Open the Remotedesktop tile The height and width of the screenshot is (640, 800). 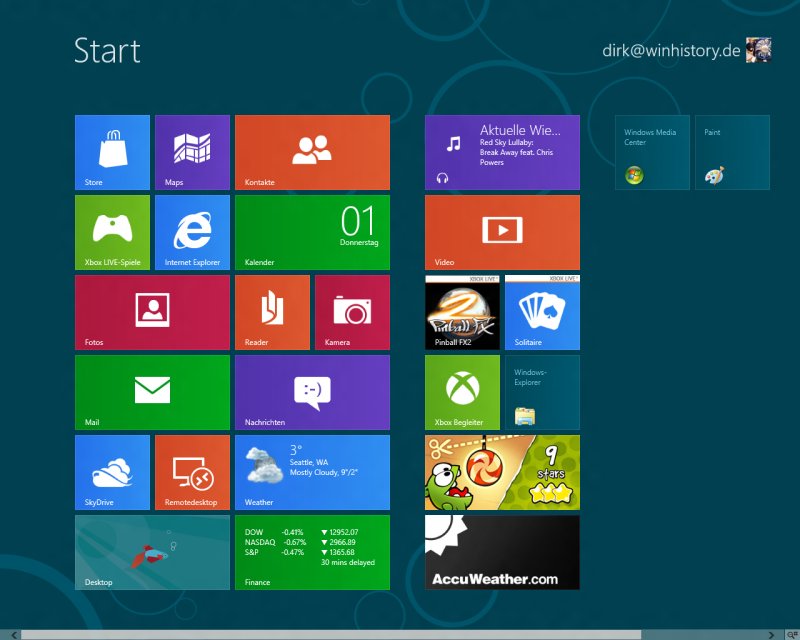click(192, 473)
